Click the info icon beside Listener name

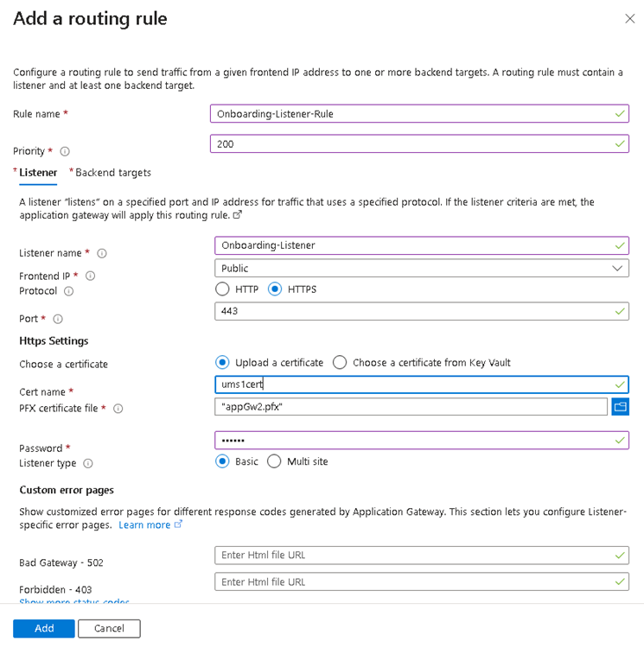(102, 253)
